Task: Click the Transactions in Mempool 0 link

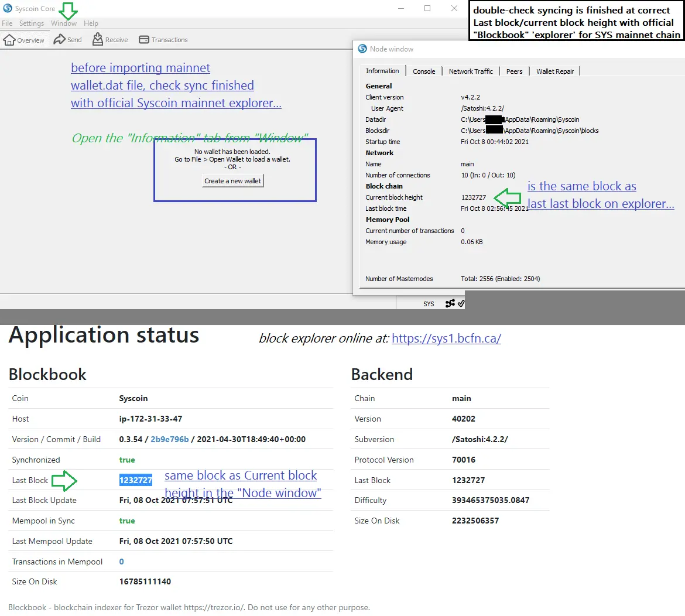Action: (121, 562)
